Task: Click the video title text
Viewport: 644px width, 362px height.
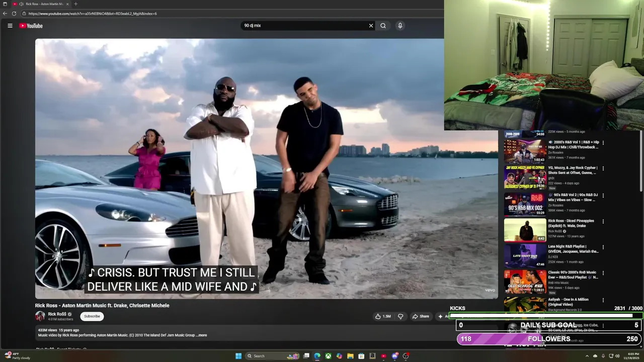Action: pyautogui.click(x=102, y=305)
